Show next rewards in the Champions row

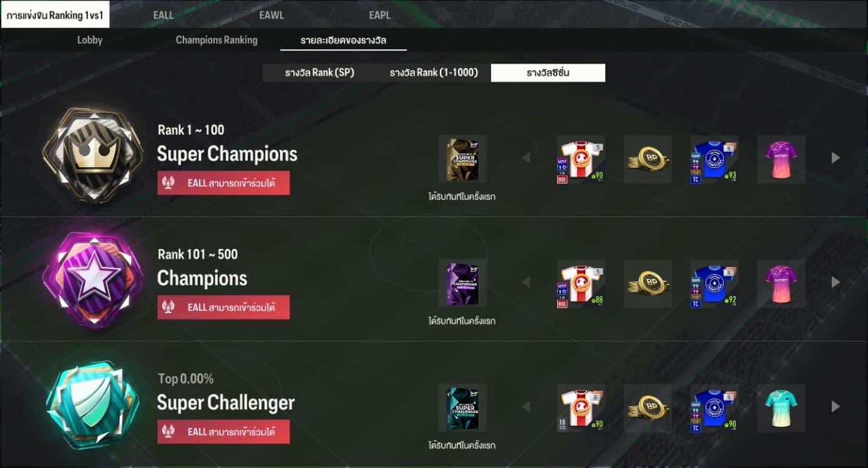point(836,282)
